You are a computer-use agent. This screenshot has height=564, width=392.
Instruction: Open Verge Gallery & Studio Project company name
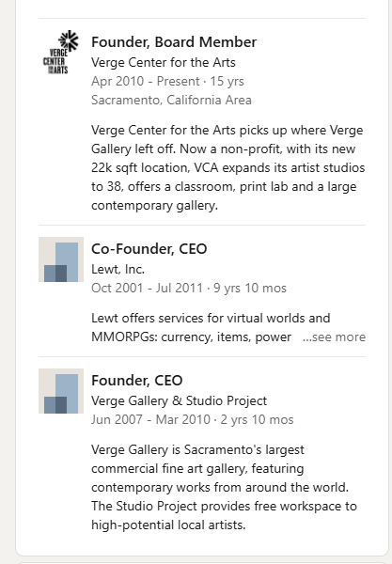tap(179, 400)
